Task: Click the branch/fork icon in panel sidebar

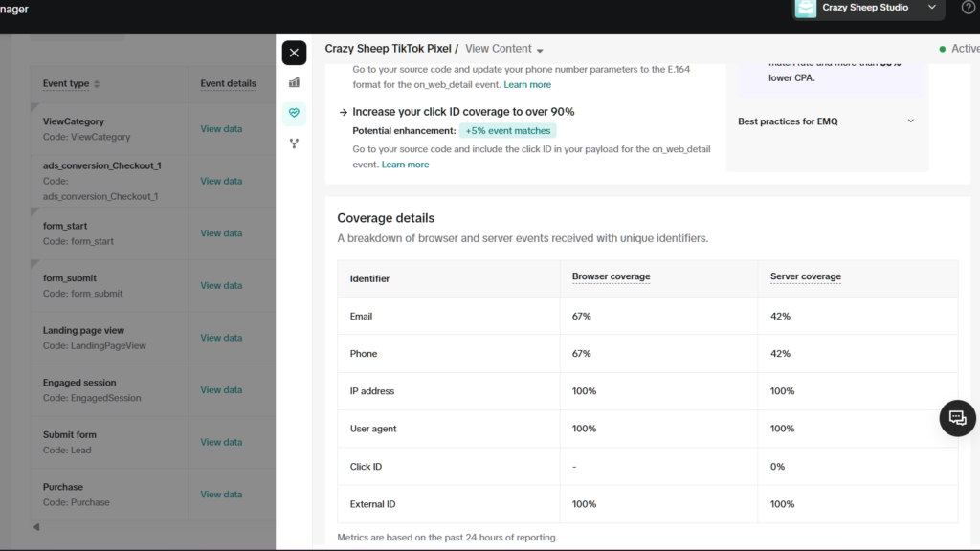Action: pyautogui.click(x=294, y=143)
